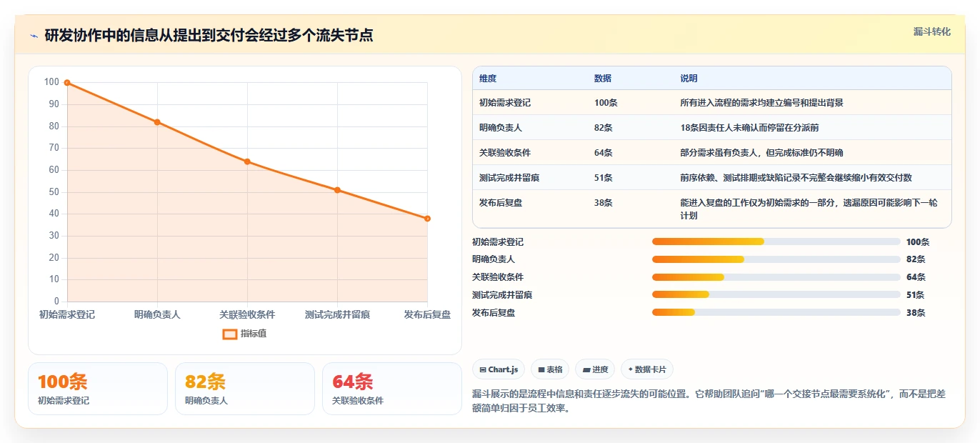Click the 38条 value beside progress bar

916,313
